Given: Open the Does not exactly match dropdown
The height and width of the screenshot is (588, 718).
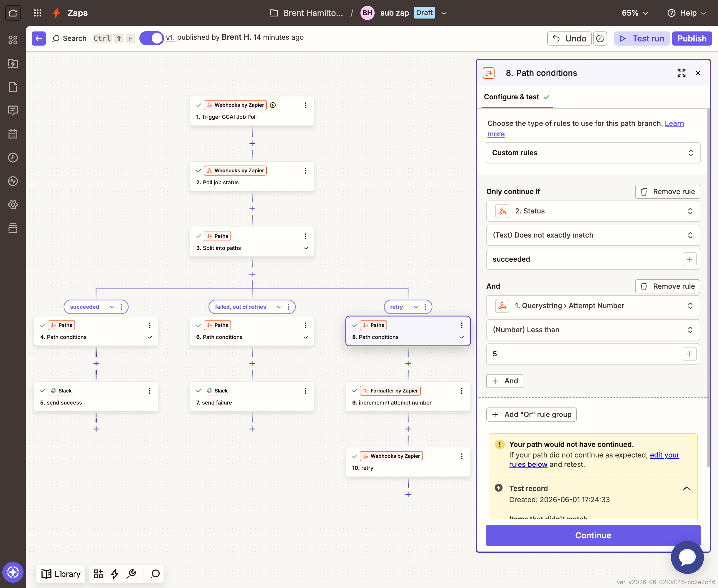Looking at the screenshot, I should 593,235.
